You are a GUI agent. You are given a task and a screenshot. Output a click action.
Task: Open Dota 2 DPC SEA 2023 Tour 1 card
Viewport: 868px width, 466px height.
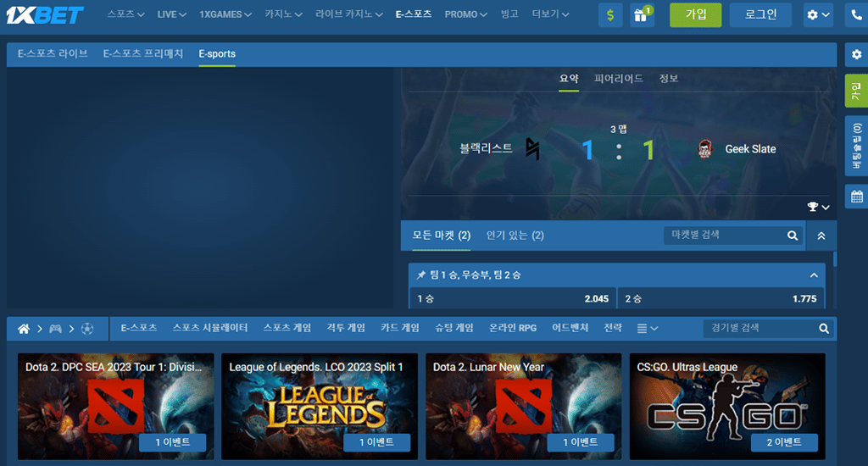click(115, 406)
